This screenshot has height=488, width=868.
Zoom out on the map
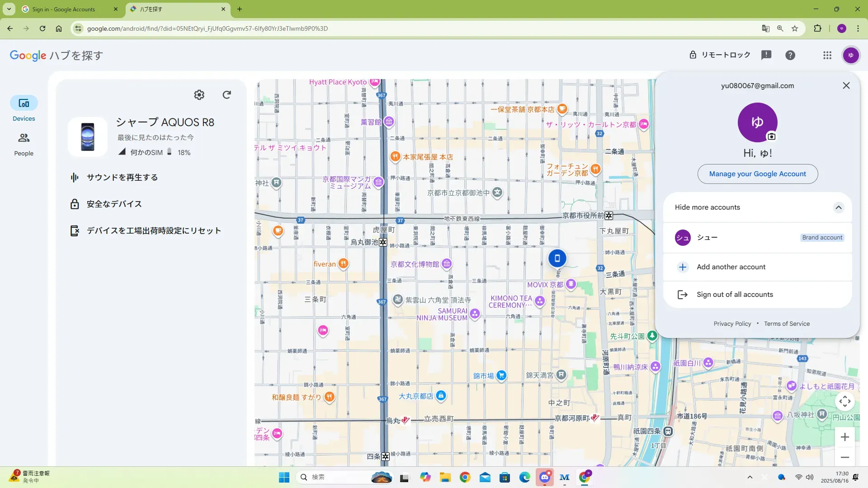[844, 457]
